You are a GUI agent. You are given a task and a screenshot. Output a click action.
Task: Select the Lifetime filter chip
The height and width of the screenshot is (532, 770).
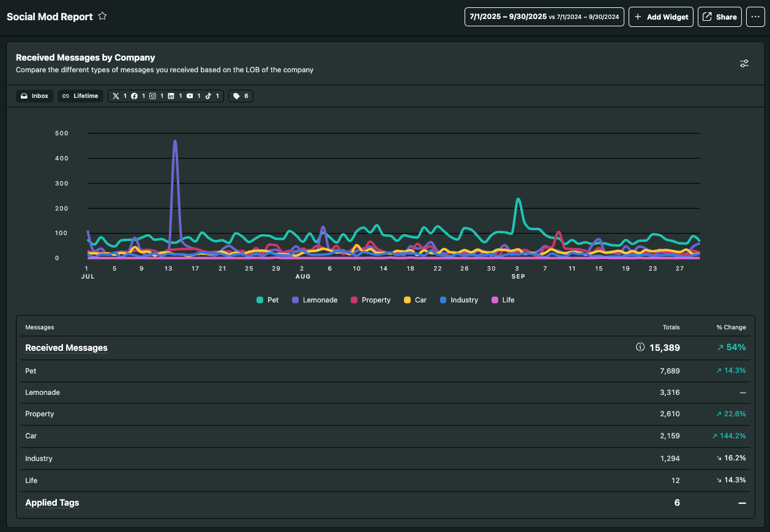point(80,96)
